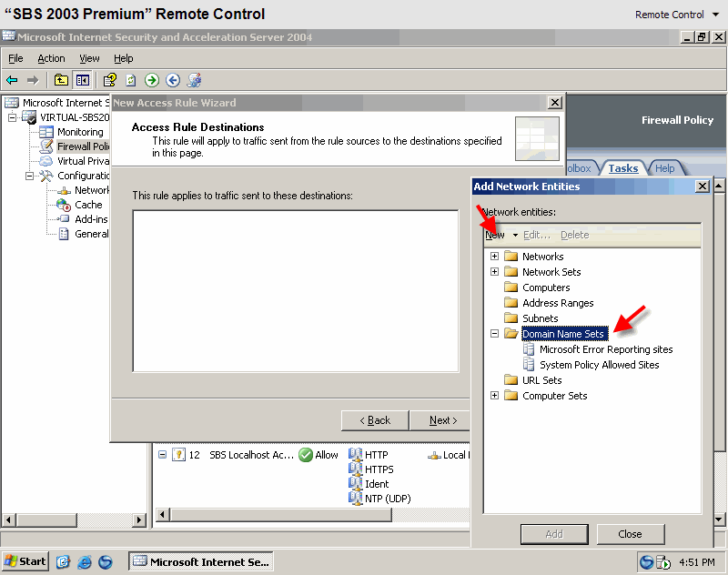Select the Domain Name Sets folder
Image resolution: width=728 pixels, height=575 pixels.
pos(563,334)
